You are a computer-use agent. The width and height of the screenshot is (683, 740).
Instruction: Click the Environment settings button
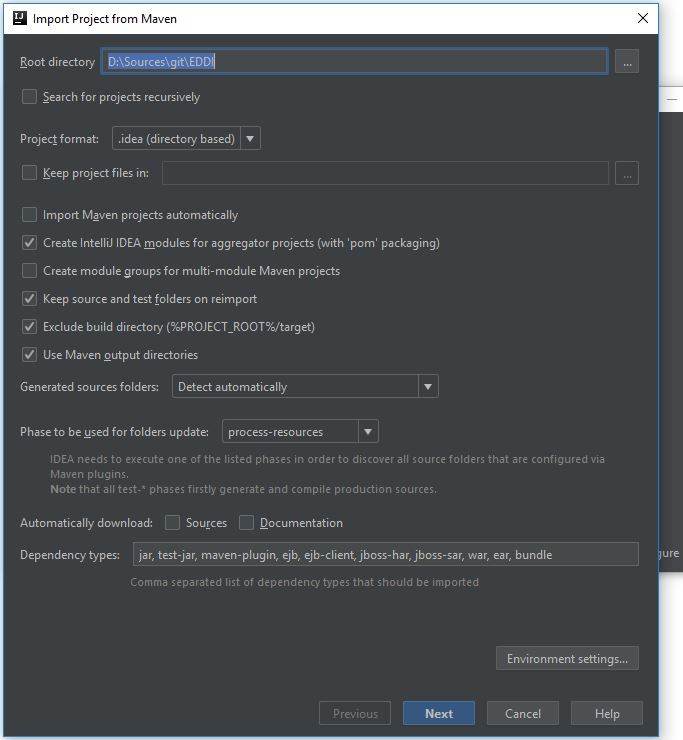coord(567,659)
